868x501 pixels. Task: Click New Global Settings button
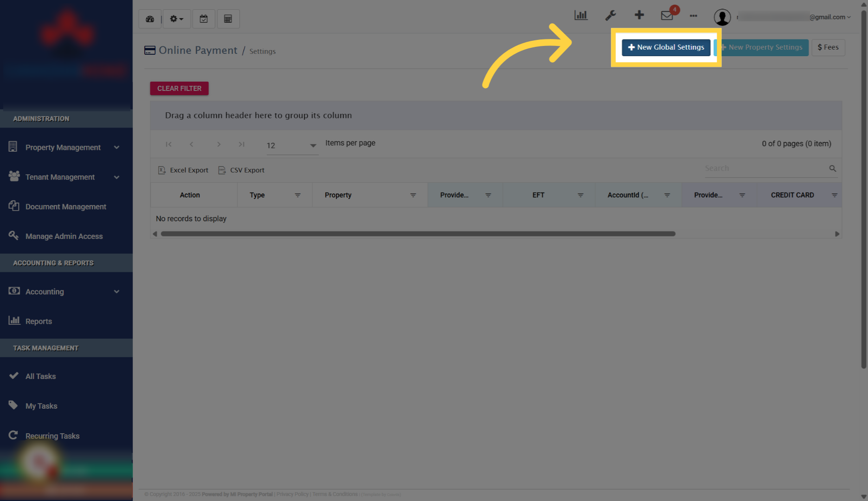coord(666,47)
